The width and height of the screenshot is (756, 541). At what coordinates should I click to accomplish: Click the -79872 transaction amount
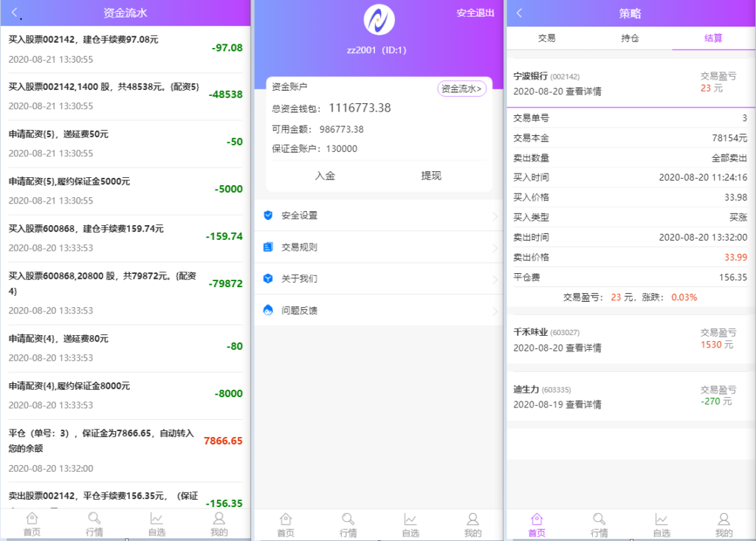coord(226,283)
